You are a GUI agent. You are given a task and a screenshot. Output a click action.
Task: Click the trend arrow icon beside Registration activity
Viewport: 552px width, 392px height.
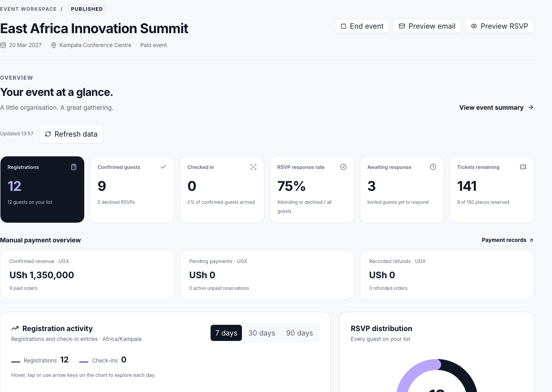coord(15,328)
